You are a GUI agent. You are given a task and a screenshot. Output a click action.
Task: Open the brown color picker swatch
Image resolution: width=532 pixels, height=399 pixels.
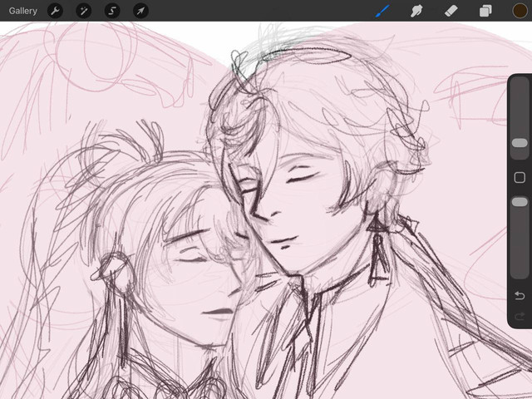coord(520,11)
